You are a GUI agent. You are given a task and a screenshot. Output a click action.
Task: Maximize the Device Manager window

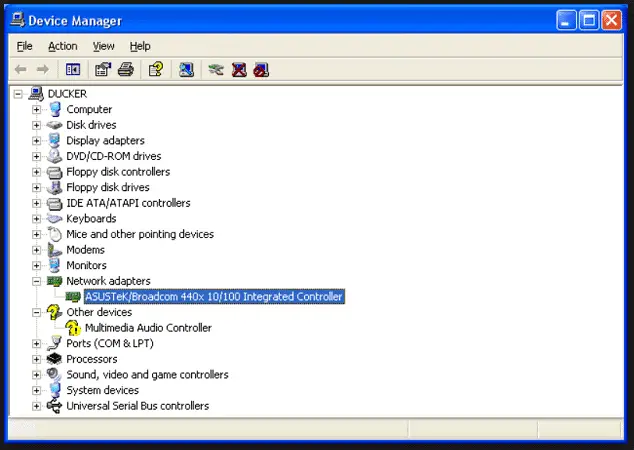(x=589, y=20)
